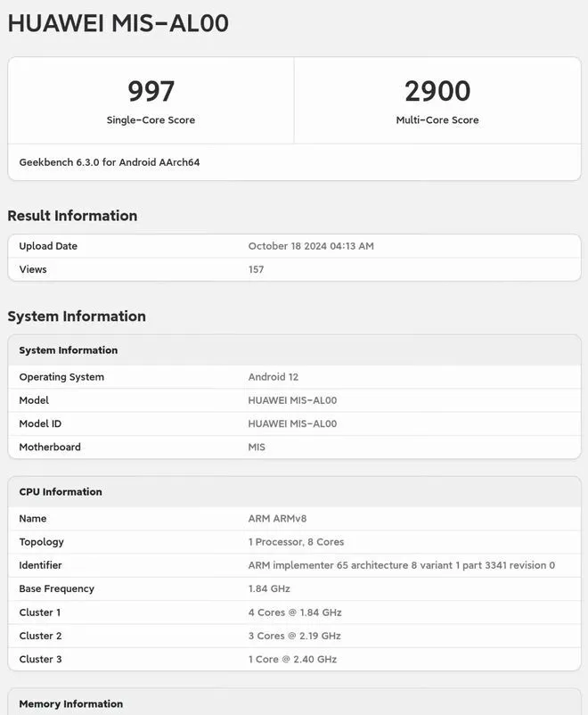Click the Memory Information table header
This screenshot has height=715, width=588.
[x=71, y=704]
